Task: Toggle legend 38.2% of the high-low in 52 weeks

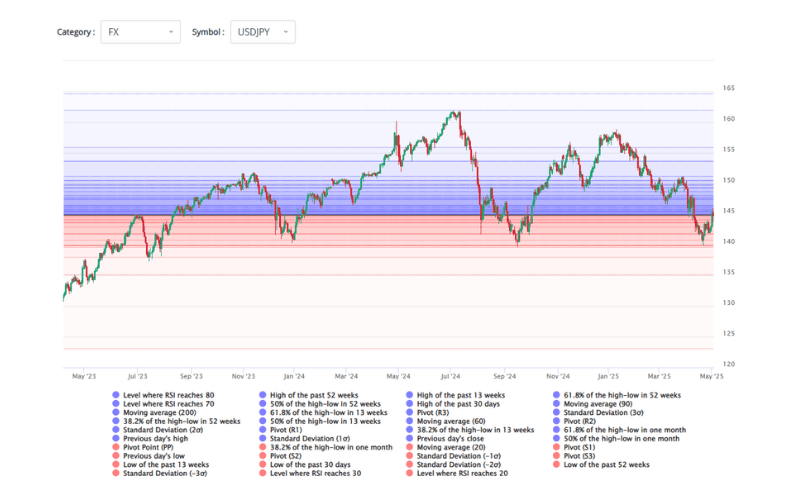Action: click(x=176, y=421)
